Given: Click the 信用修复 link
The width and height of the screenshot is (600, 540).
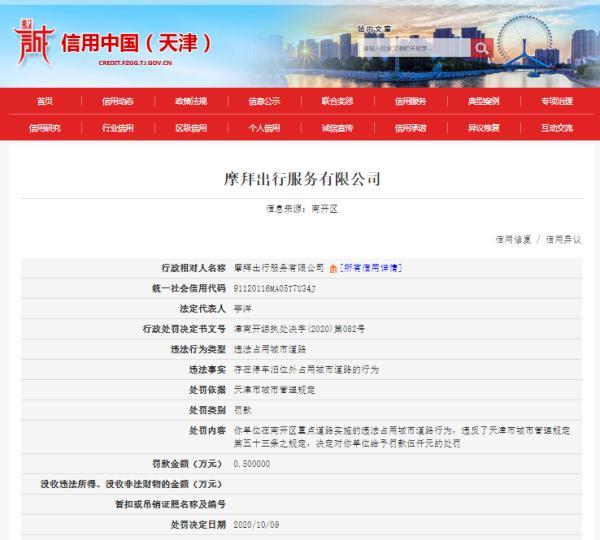Looking at the screenshot, I should click(x=514, y=240).
